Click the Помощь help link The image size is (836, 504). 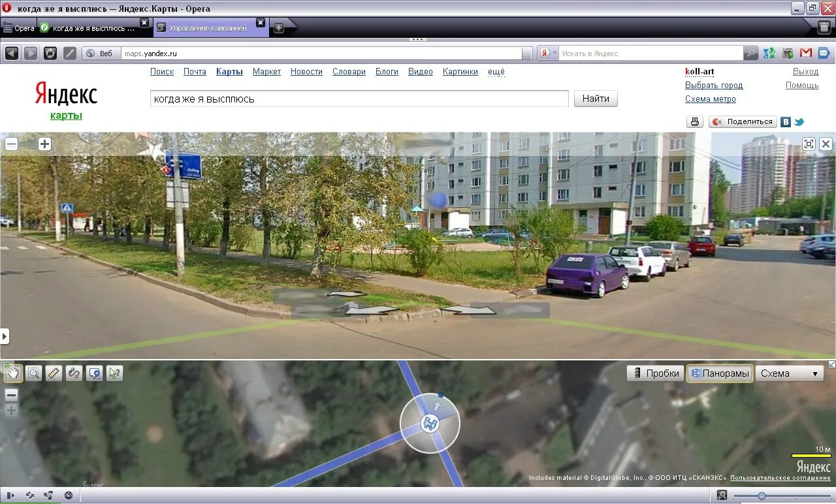[x=802, y=86]
